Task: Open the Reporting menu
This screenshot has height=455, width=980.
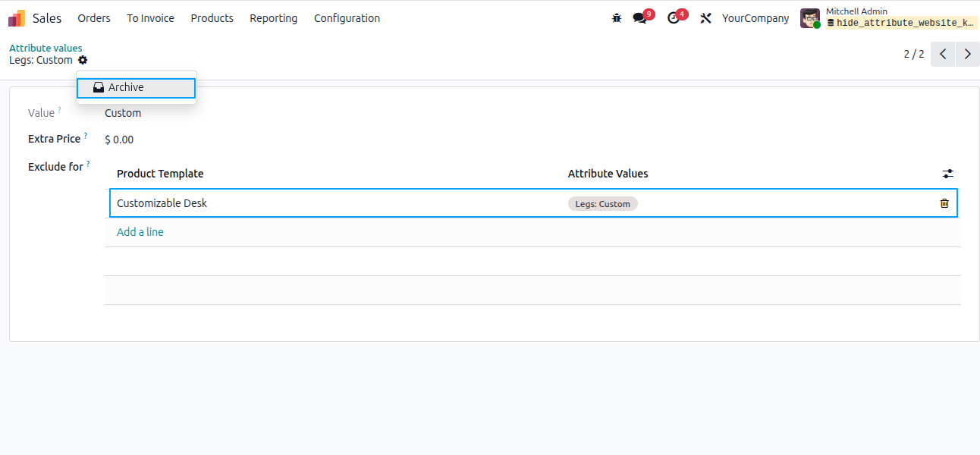Action: [x=273, y=18]
